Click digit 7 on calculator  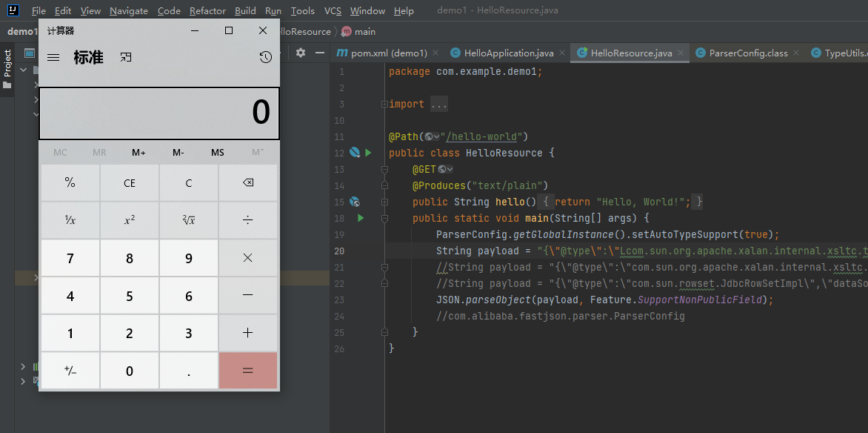[70, 258]
